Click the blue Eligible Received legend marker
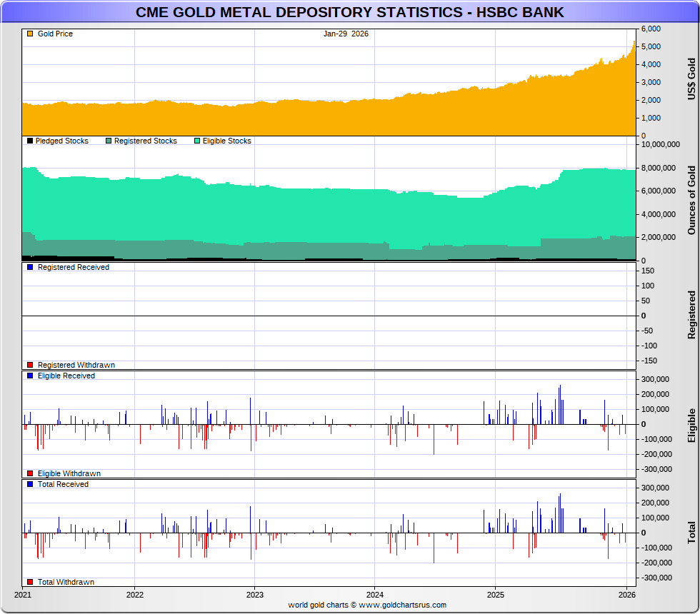This screenshot has width=700, height=614. (x=30, y=376)
